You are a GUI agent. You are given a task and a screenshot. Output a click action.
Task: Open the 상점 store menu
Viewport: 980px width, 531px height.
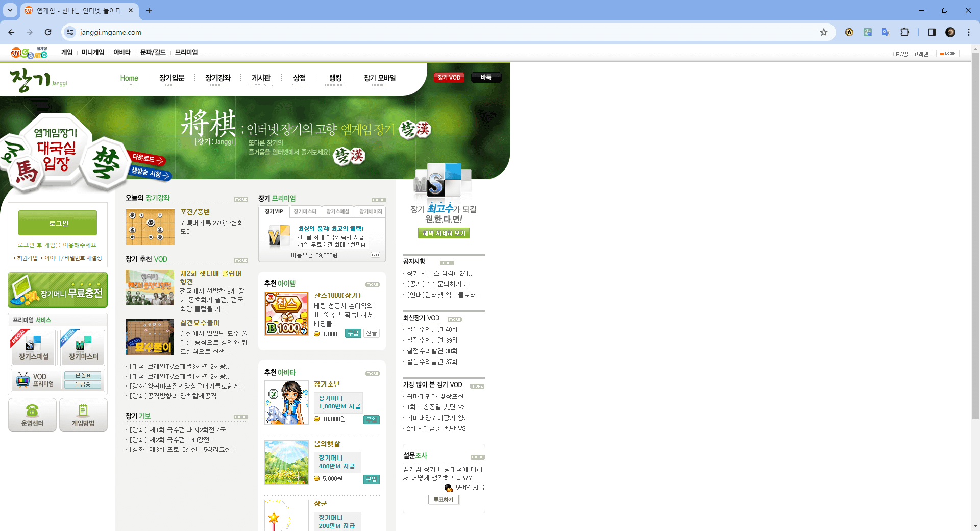[x=300, y=80]
